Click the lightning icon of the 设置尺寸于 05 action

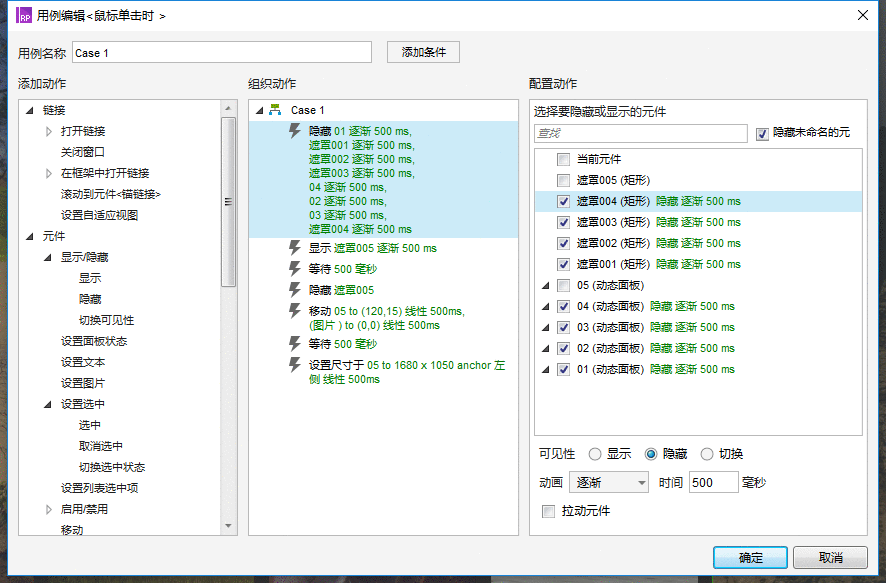click(x=295, y=365)
